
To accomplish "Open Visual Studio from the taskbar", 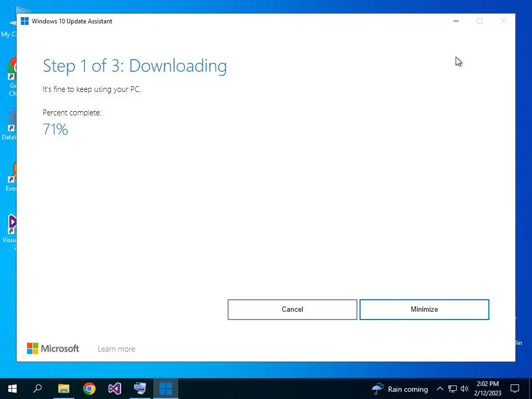I will click(115, 389).
